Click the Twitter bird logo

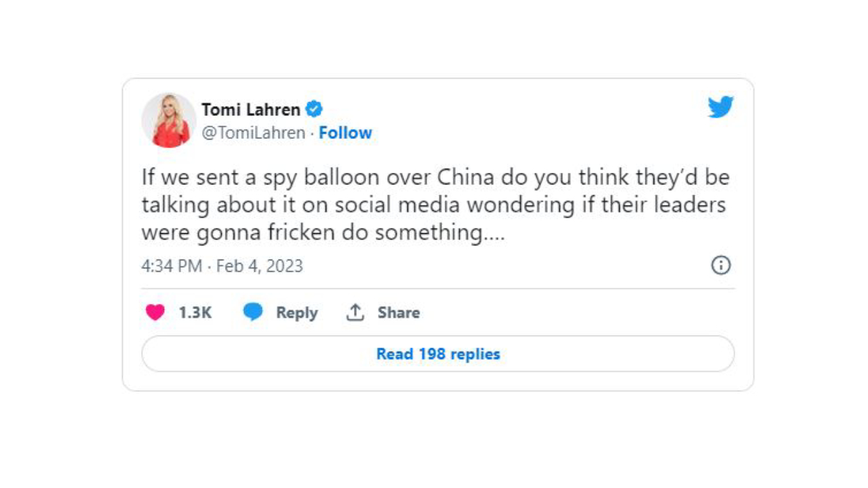click(x=720, y=107)
